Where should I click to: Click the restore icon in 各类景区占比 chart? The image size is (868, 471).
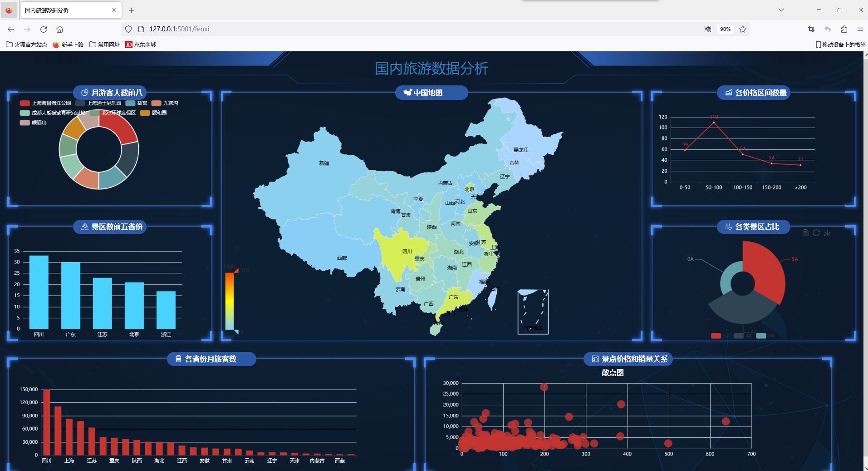click(816, 233)
